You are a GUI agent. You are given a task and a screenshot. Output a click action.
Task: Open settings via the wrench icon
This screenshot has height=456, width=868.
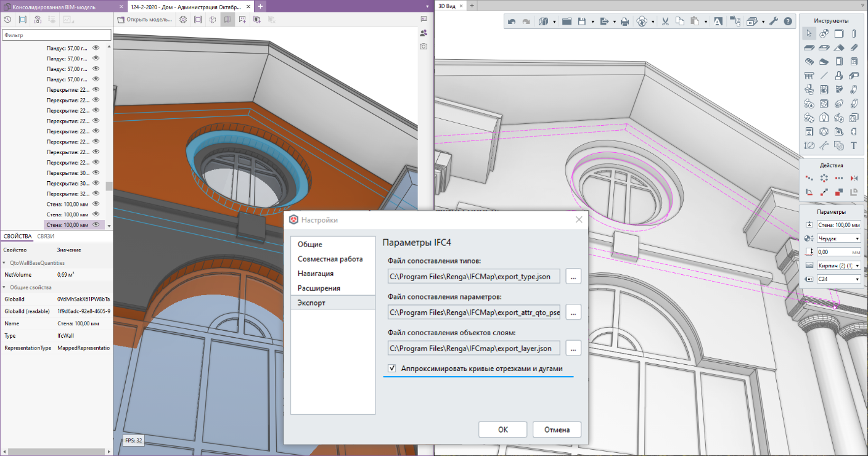774,22
